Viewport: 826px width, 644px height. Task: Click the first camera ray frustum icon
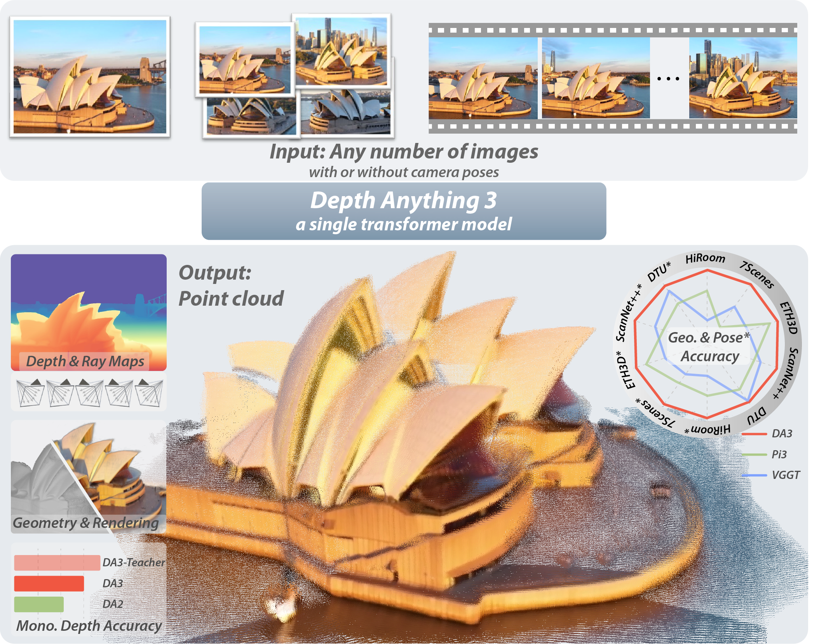pyautogui.click(x=30, y=392)
